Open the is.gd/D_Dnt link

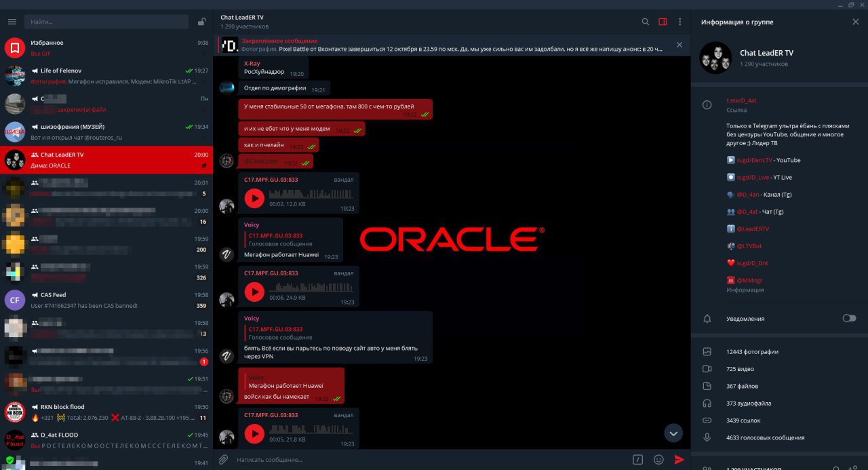click(753, 263)
